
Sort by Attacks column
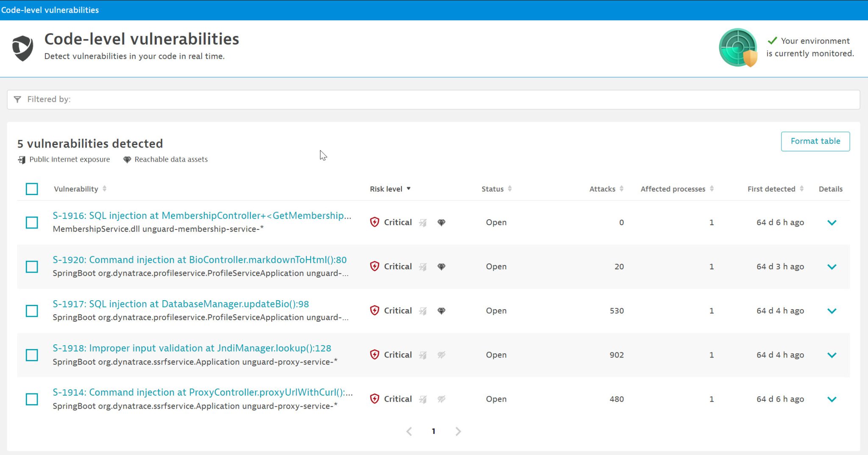click(606, 189)
